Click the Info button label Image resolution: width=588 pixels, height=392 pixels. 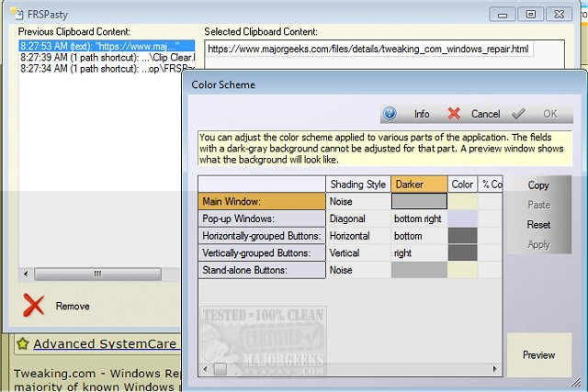[422, 114]
